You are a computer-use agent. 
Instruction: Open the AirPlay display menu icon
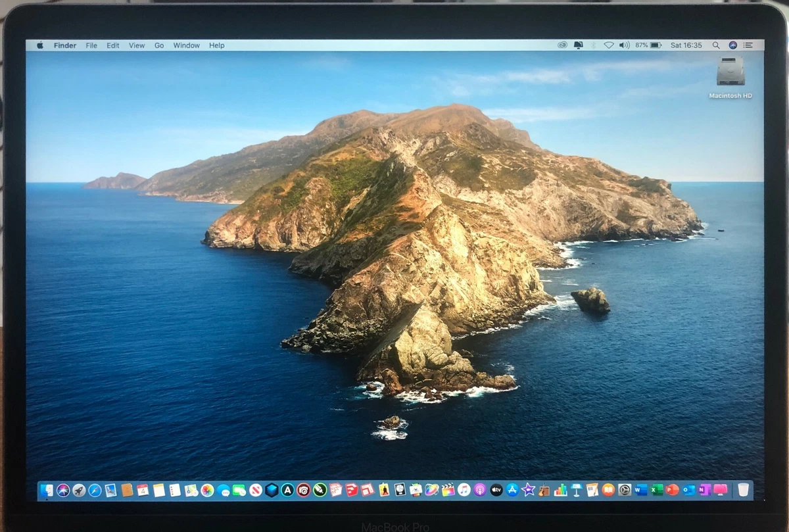[579, 45]
